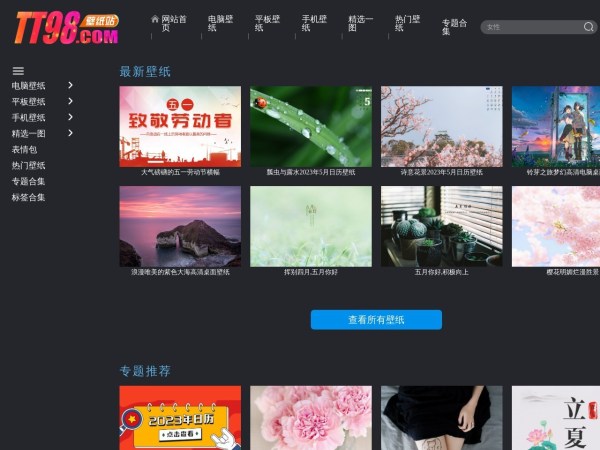
Task: Click the home icon beside 网站首页
Action: pyautogui.click(x=155, y=19)
